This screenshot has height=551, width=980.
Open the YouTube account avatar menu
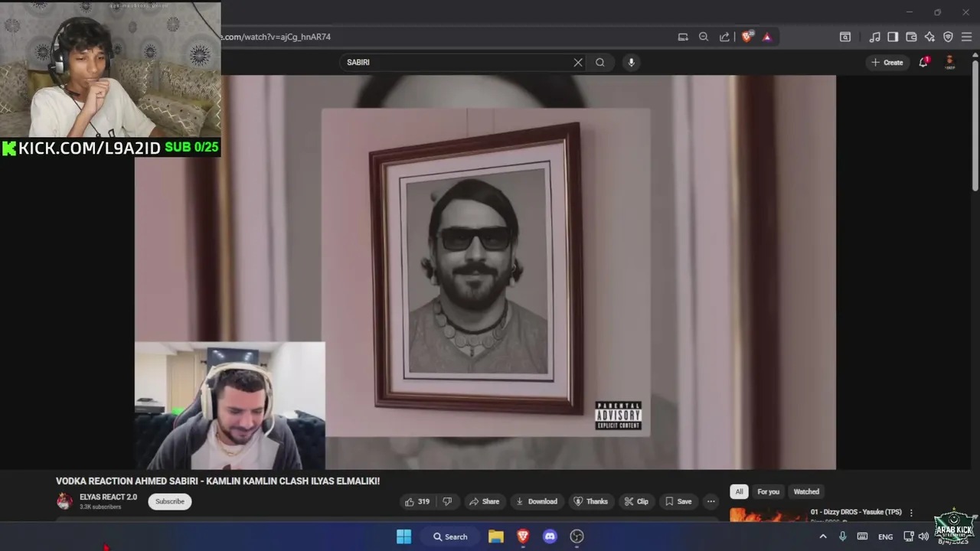pos(949,61)
